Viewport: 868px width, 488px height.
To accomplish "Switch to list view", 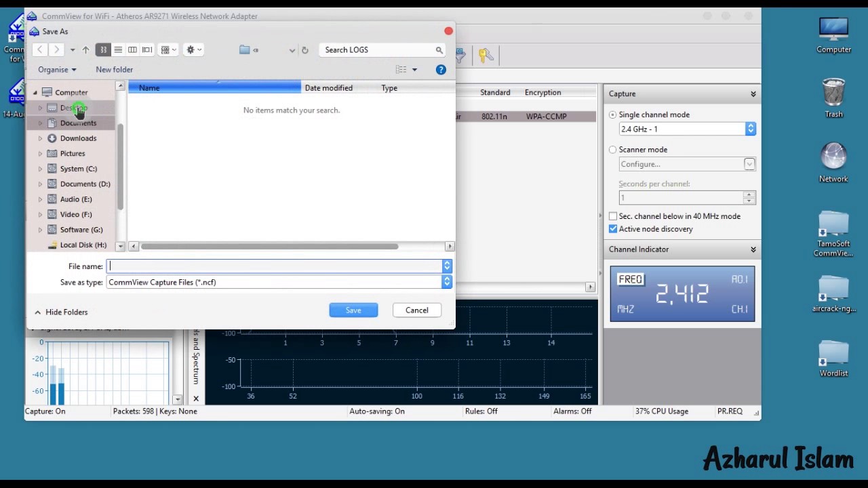I will (x=118, y=49).
